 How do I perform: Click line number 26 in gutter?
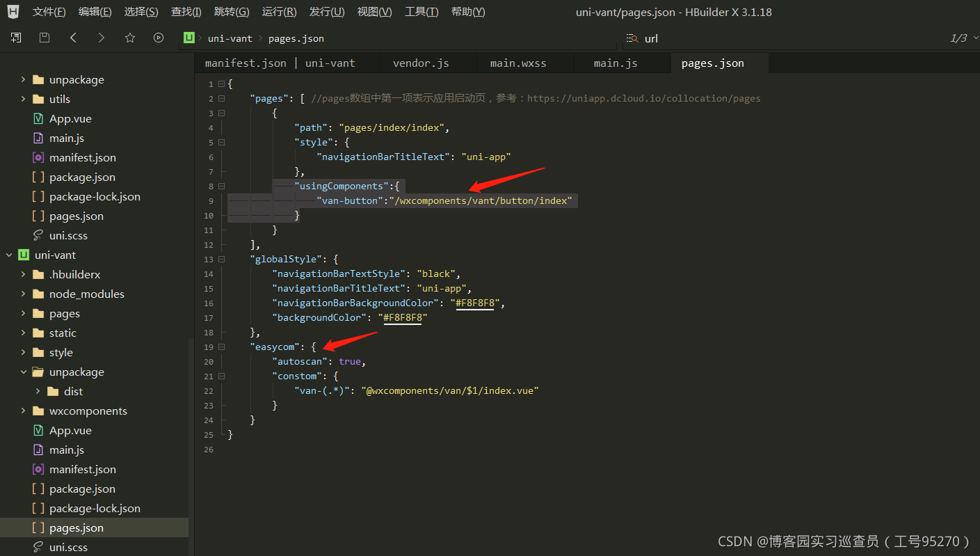[x=209, y=449]
